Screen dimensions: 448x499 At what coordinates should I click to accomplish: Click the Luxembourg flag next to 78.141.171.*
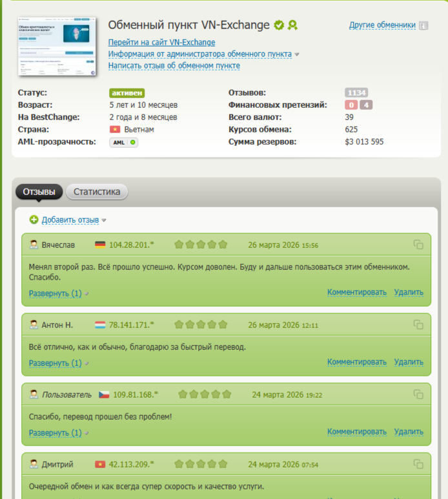tap(100, 325)
